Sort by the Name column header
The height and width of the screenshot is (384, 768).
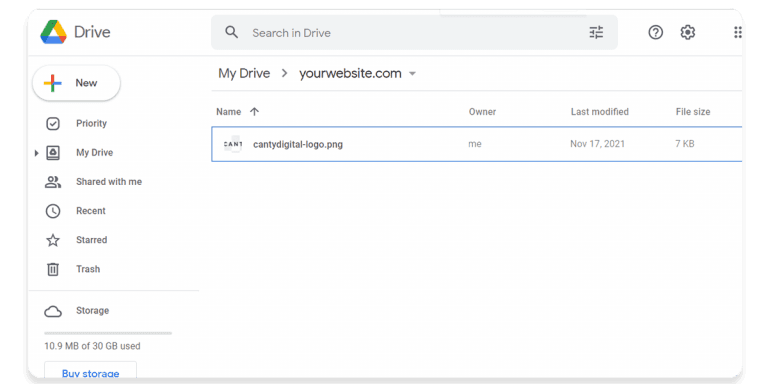pyautogui.click(x=229, y=112)
